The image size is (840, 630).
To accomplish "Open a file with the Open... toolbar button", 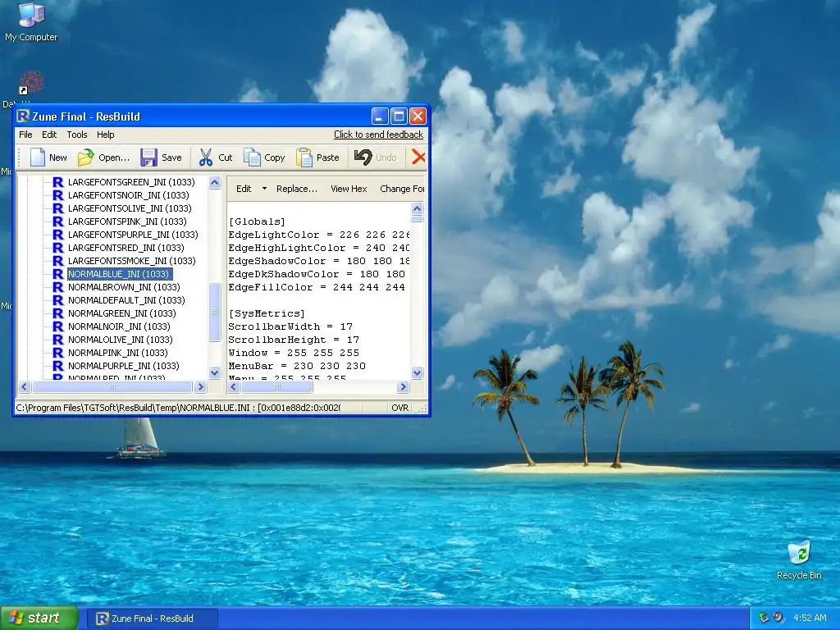I will 103,157.
